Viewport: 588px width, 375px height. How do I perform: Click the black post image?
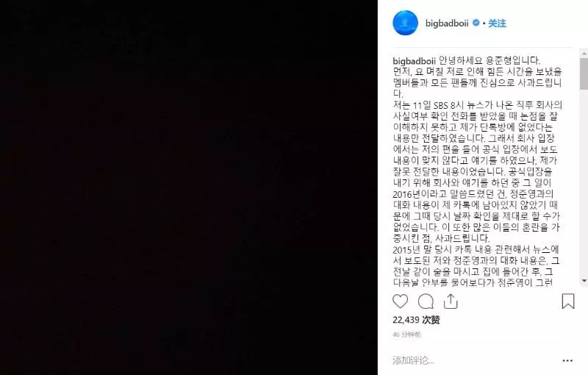coord(189,187)
